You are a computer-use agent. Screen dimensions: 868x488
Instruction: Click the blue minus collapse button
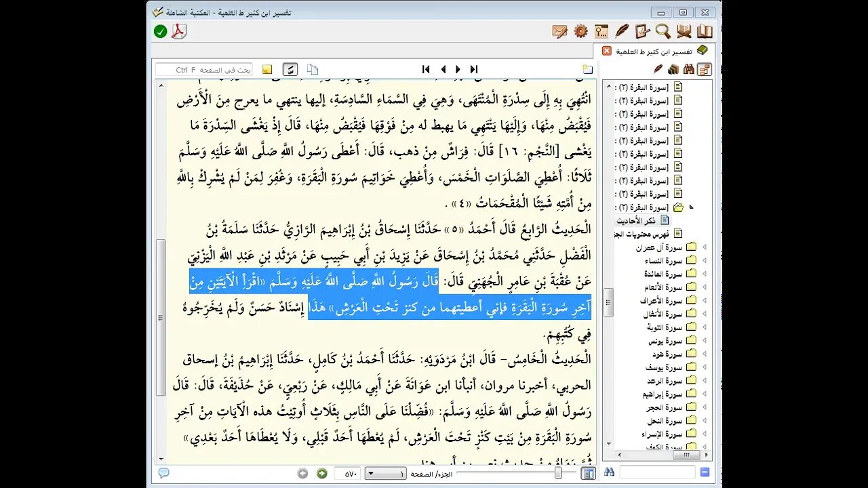point(705,472)
